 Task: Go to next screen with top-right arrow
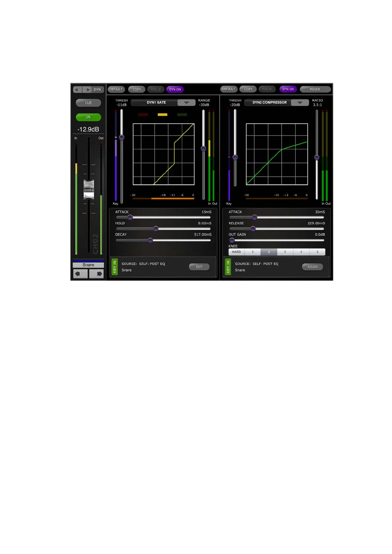(87, 89)
